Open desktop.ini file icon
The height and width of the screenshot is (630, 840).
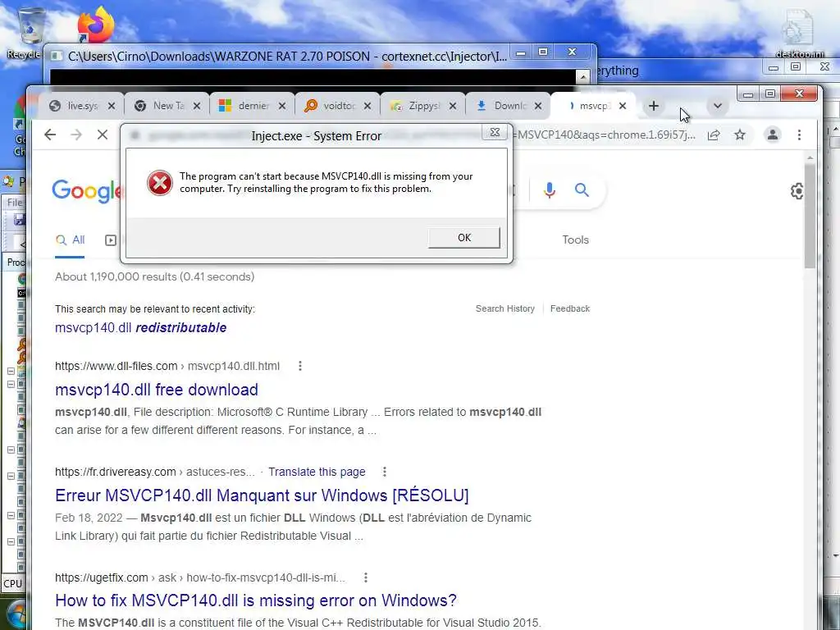(799, 33)
